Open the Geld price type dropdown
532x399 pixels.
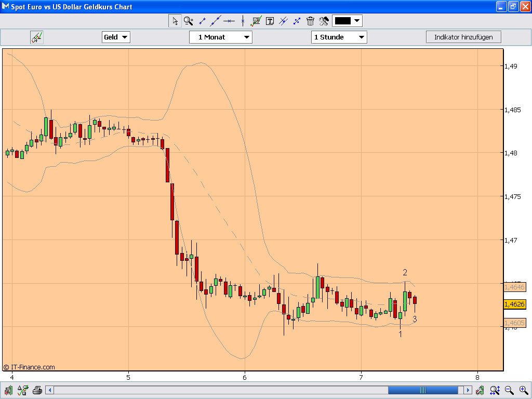tap(116, 37)
